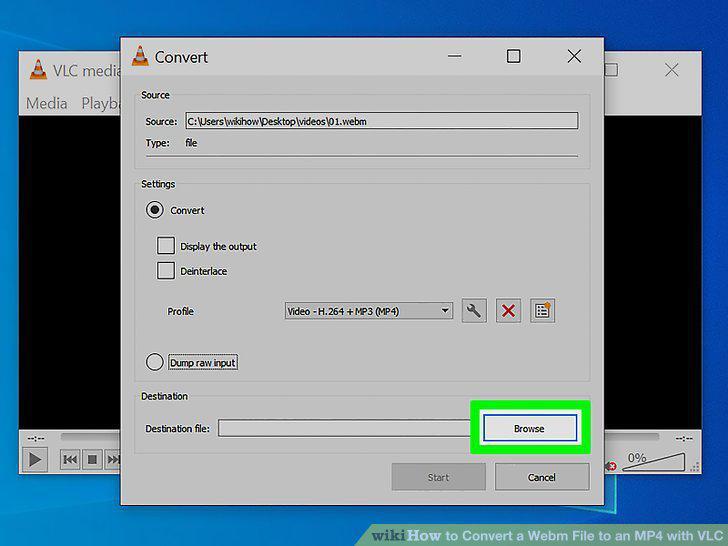Click the 0% volume readout in VLC
728x546 pixels.
tap(637, 458)
